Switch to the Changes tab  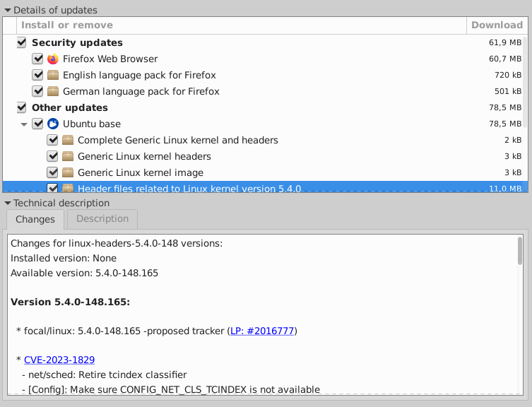click(35, 219)
